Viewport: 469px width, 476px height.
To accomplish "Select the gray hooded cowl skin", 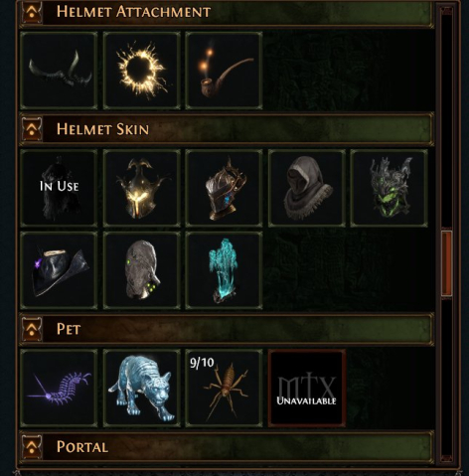I will click(x=307, y=188).
